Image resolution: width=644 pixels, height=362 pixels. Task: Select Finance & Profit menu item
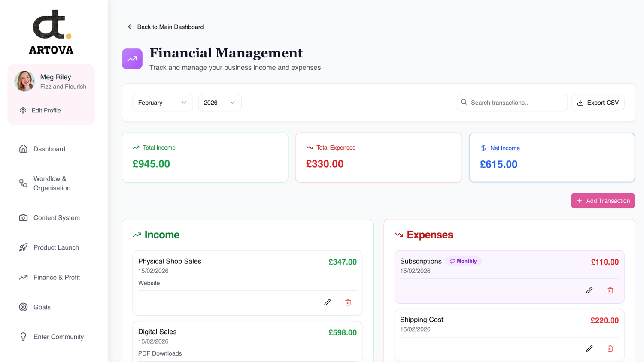click(57, 277)
